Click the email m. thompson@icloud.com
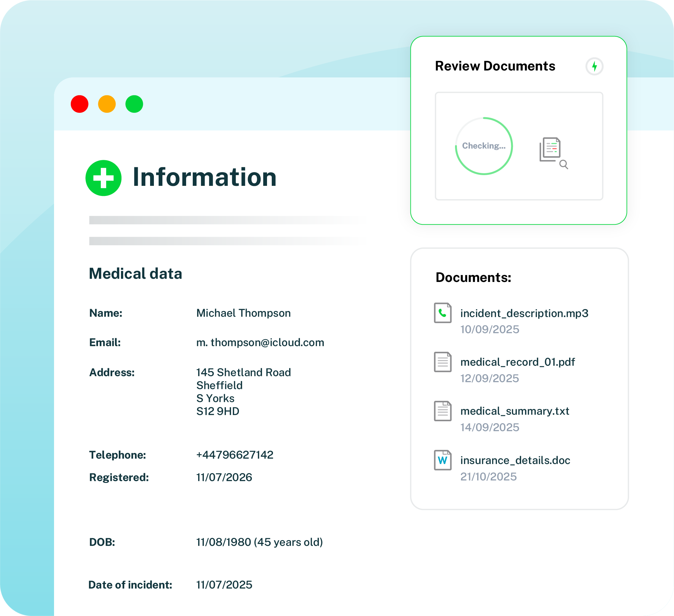Screen dimensions: 674x616 (x=260, y=342)
